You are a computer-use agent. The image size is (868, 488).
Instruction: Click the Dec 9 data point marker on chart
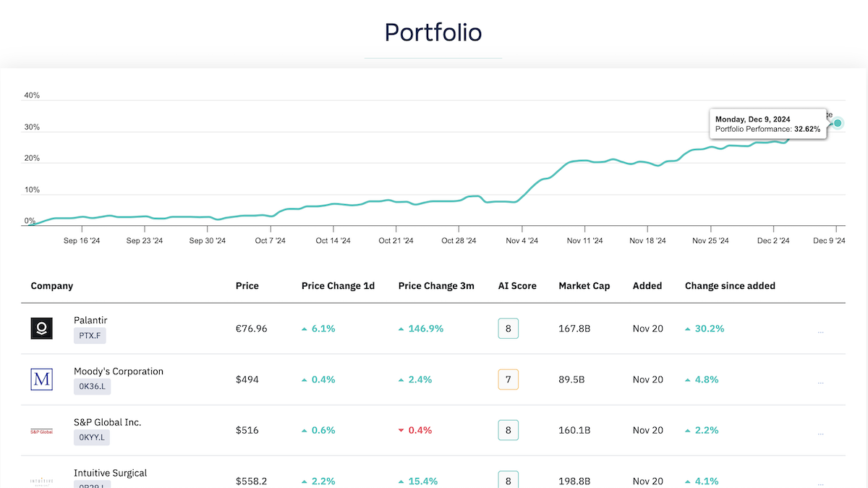tap(838, 123)
